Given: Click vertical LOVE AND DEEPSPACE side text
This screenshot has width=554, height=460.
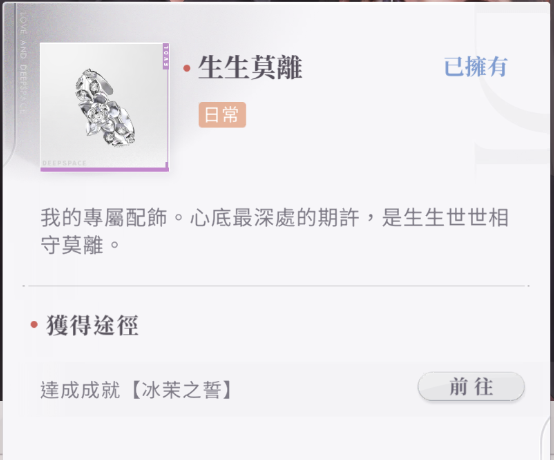Looking at the screenshot, I should tap(23, 63).
